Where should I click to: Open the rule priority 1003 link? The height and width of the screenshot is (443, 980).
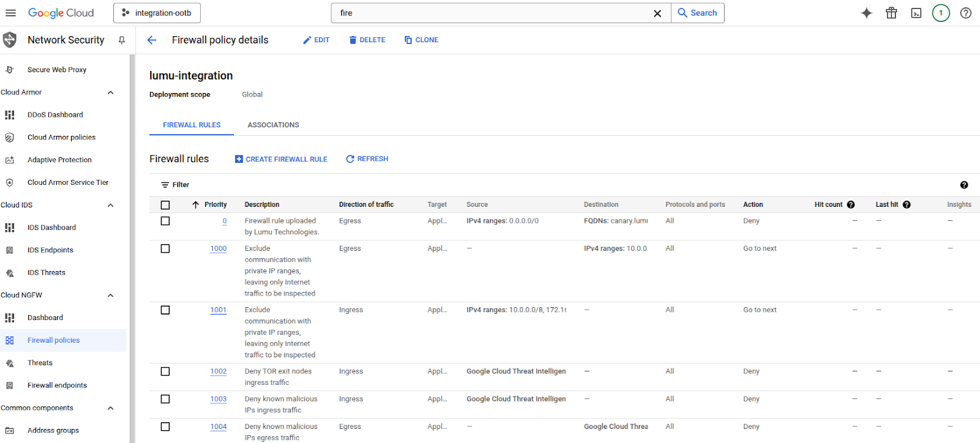tap(219, 399)
